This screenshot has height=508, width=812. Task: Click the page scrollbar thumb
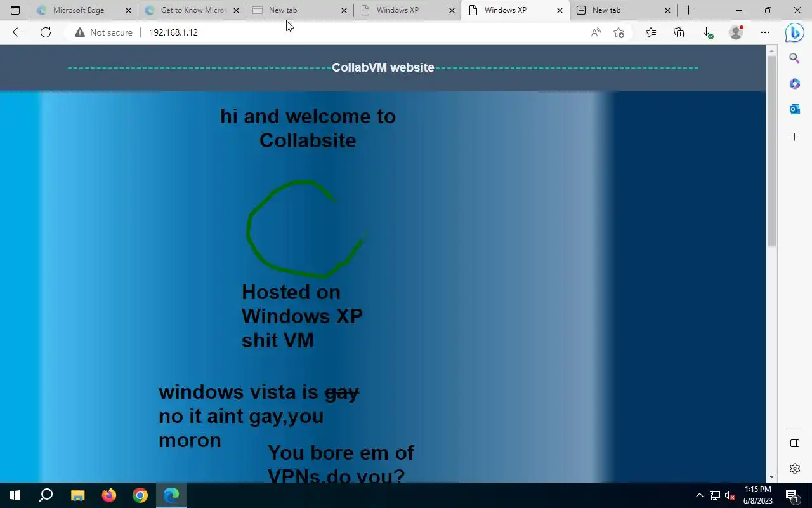point(771,151)
